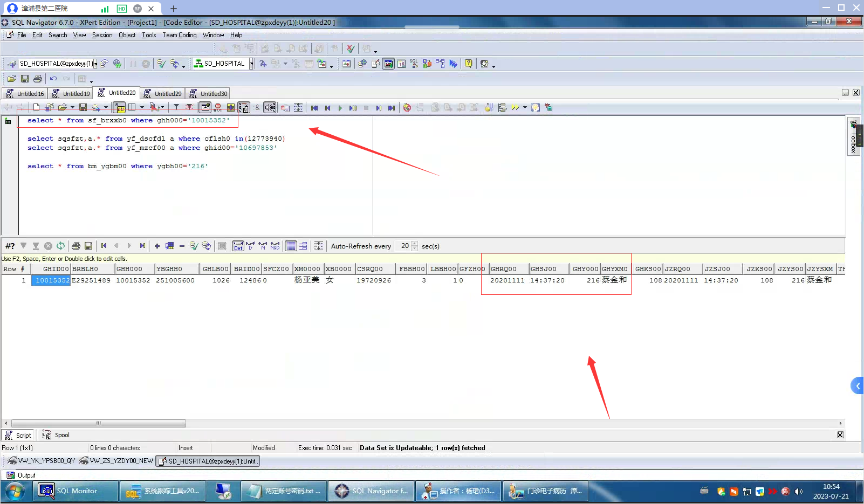This screenshot has width=864, height=504.
Task: Open the split layout dropdown arrow
Action: (x=142, y=107)
